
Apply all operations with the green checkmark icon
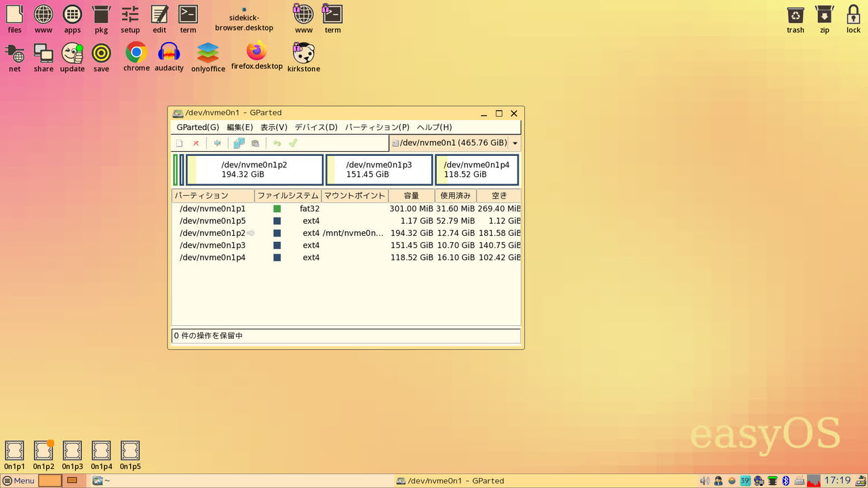(x=293, y=143)
